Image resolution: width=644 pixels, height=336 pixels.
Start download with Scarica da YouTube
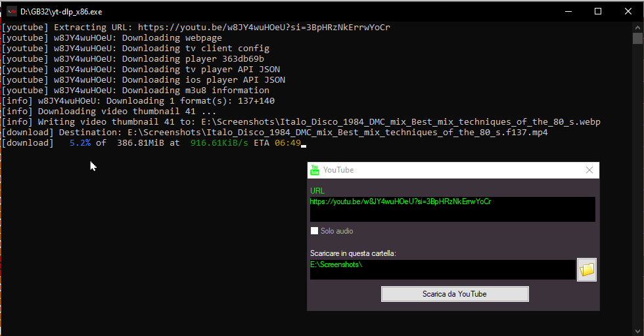pos(455,294)
